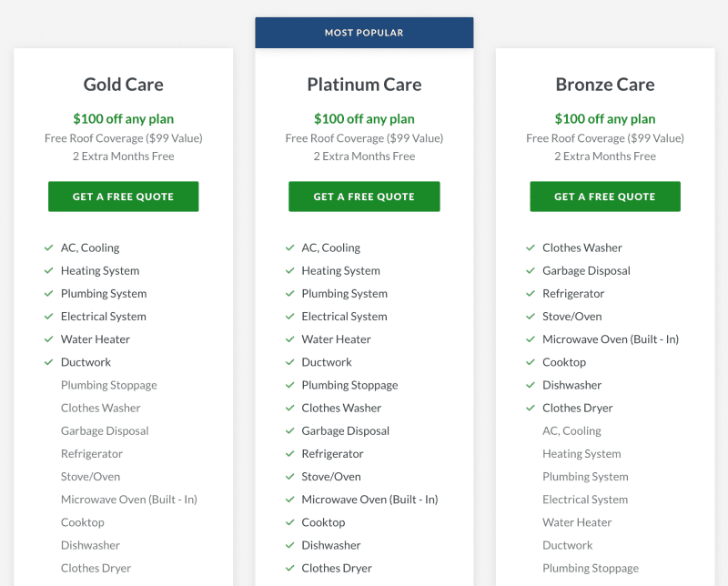Click the greyed-out Heating System item in Bronze Care

point(581,454)
